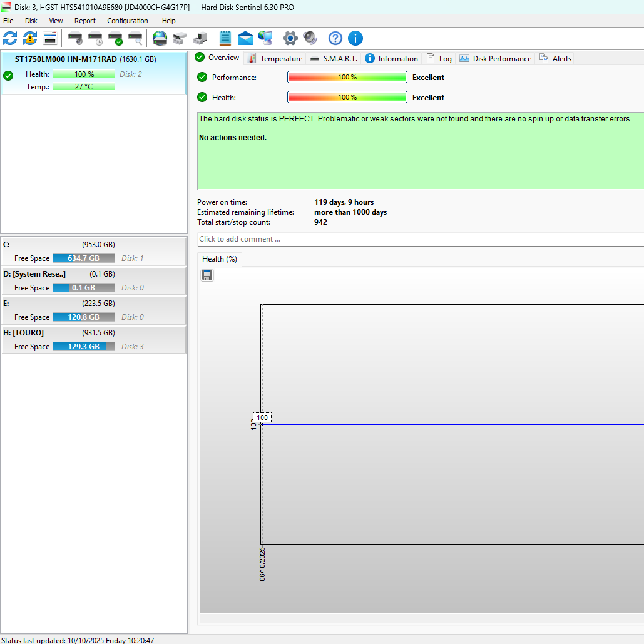Open the Report menu
Image resolution: width=644 pixels, height=644 pixels.
tap(84, 21)
